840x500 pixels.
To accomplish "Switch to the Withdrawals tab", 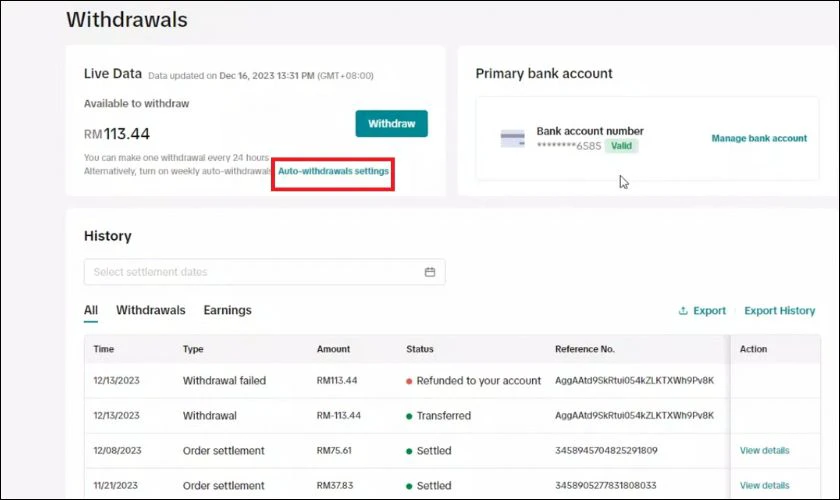I will (151, 310).
